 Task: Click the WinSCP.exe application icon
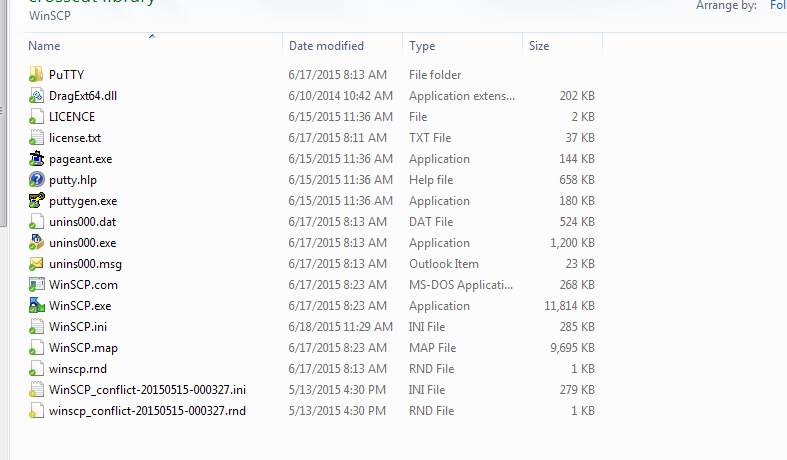tap(37, 306)
